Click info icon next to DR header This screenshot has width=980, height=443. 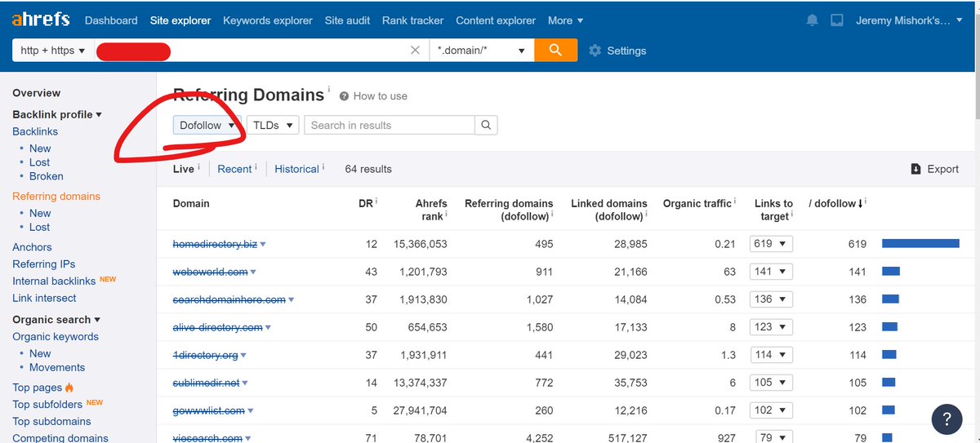point(376,201)
